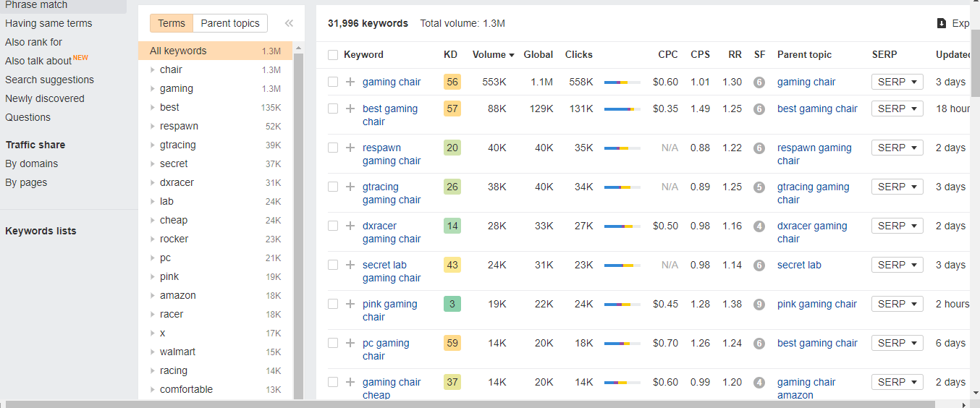
Task: Click the terms list vertical scrollbar
Action: 298,217
